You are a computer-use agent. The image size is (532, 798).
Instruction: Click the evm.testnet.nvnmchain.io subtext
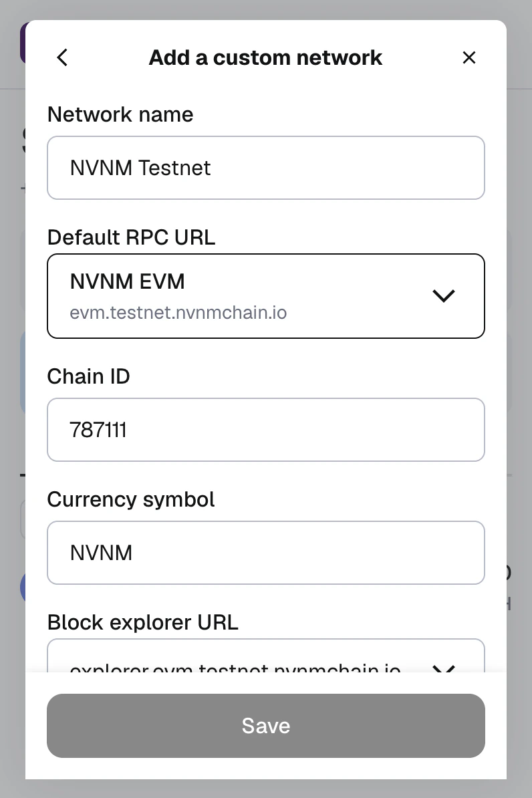click(178, 312)
